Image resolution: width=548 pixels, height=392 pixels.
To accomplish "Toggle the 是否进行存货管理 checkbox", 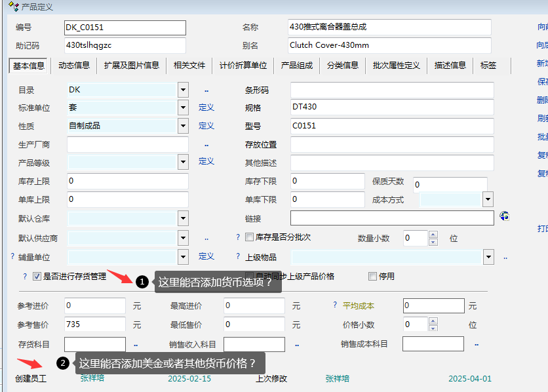I will [x=37, y=277].
